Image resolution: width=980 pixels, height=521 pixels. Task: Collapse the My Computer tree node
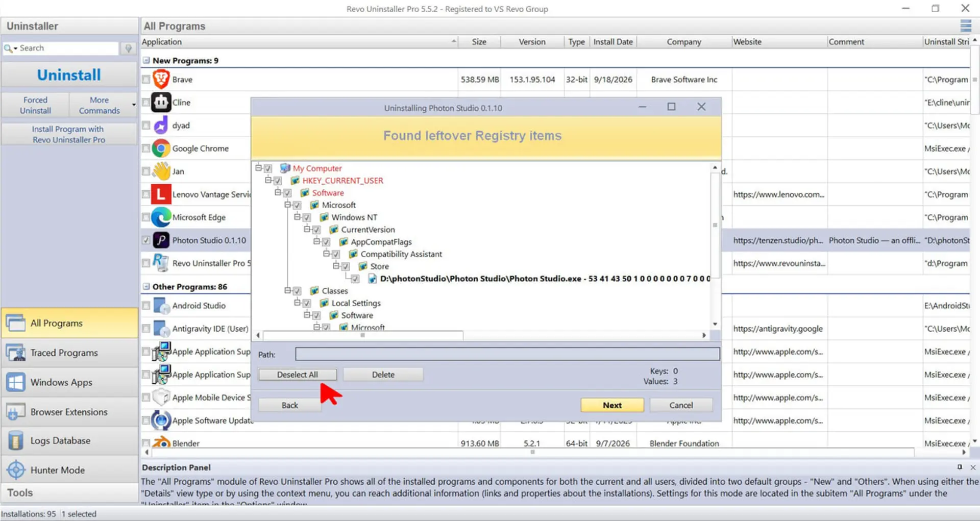(x=258, y=168)
